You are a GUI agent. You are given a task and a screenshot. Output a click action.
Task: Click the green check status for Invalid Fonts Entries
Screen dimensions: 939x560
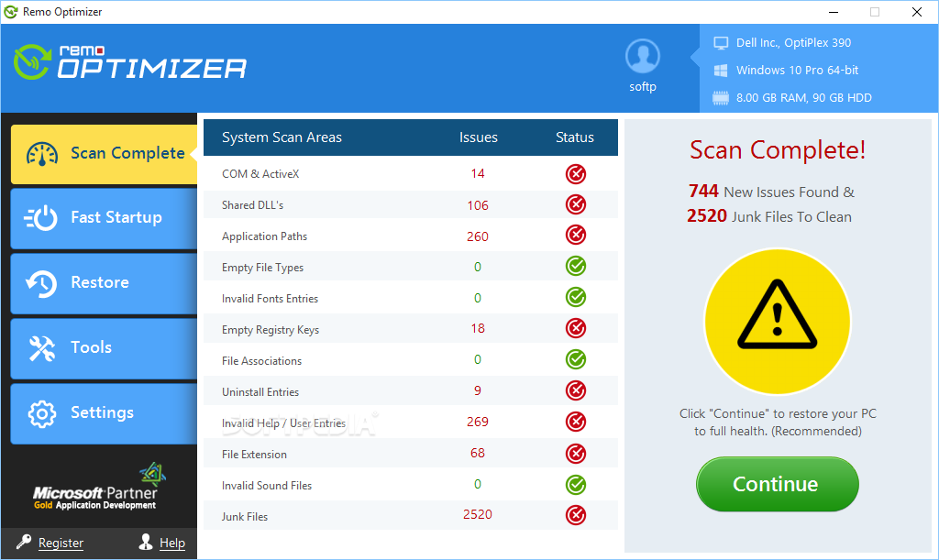(576, 297)
